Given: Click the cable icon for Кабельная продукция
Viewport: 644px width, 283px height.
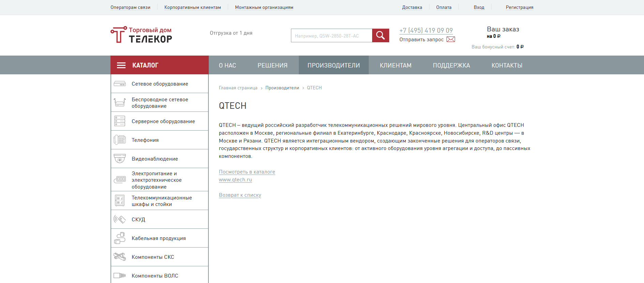Looking at the screenshot, I should coord(120,238).
